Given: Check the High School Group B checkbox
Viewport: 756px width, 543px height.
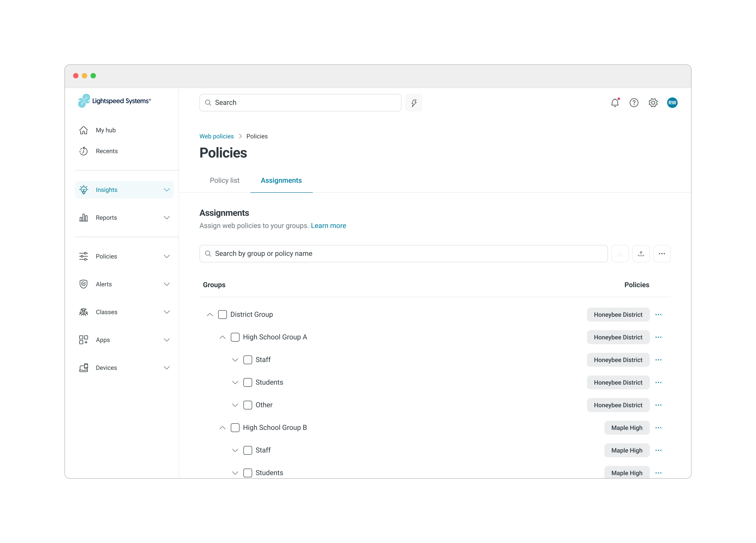Looking at the screenshot, I should [x=235, y=428].
